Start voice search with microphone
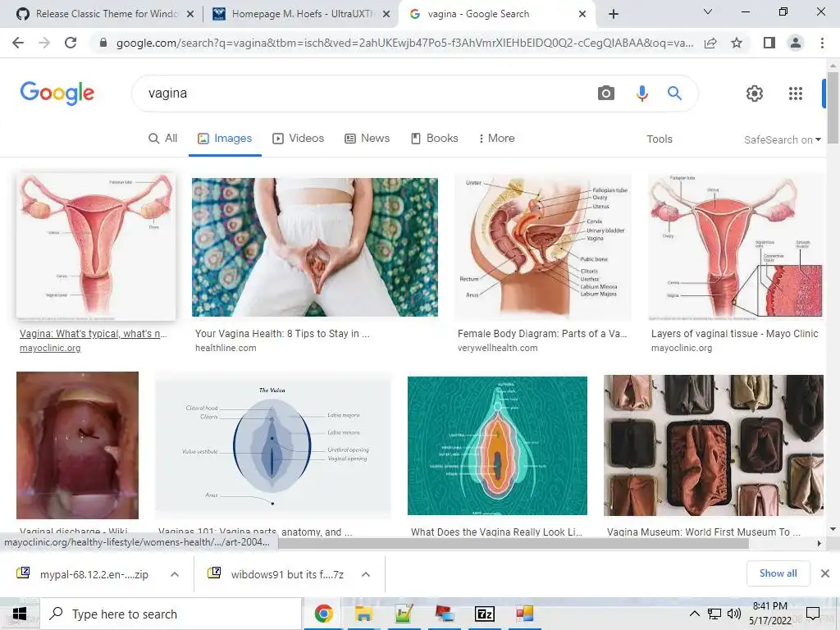This screenshot has width=840, height=630. pos(641,94)
